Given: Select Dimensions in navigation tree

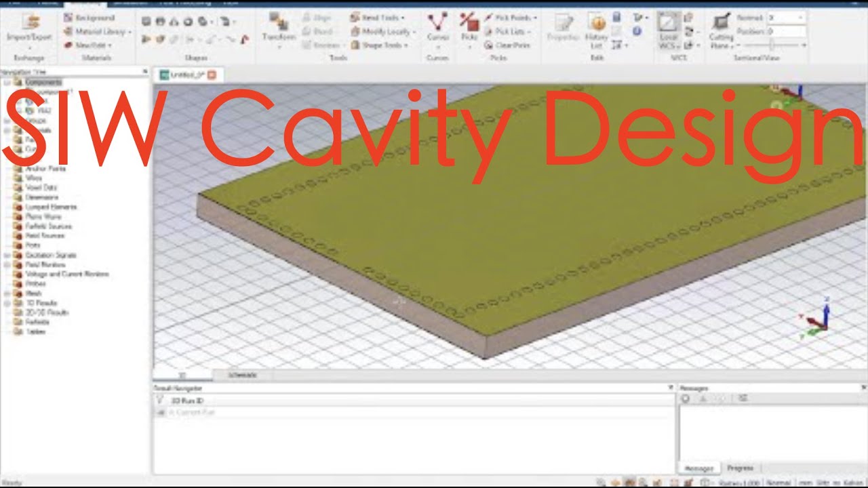Looking at the screenshot, I should (x=42, y=197).
